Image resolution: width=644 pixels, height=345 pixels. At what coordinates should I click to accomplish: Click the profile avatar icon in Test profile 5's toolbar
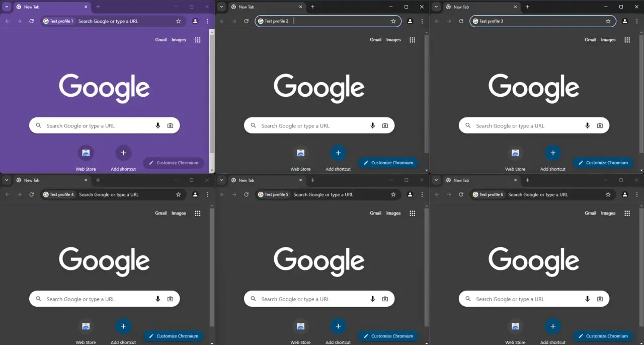[x=410, y=194]
